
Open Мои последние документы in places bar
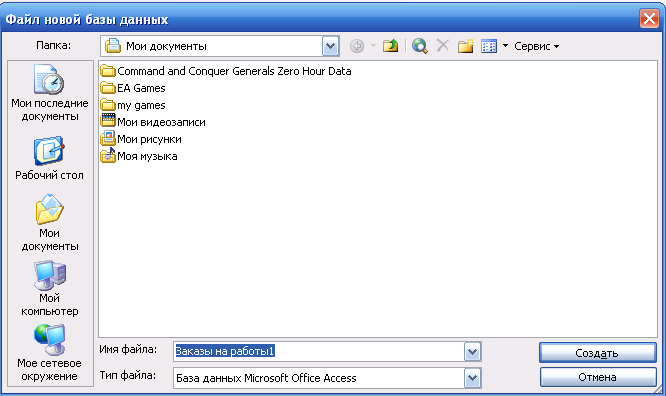(50, 93)
